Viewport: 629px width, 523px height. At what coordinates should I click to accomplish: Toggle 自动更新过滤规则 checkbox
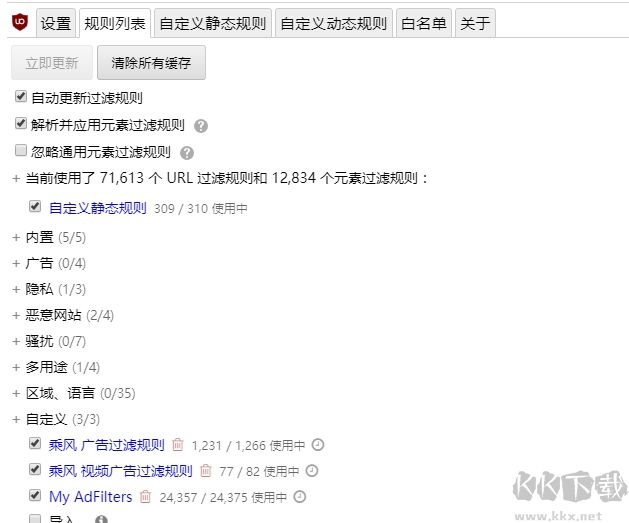(21, 97)
